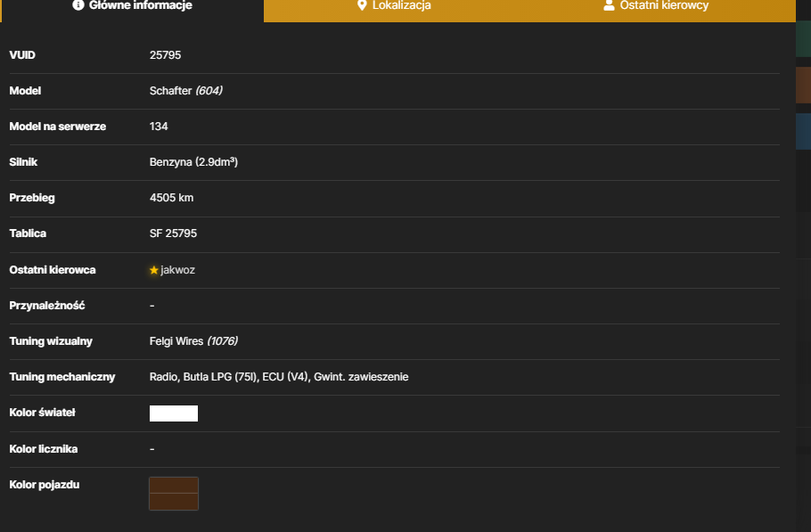Select the server model value 134
The image size is (811, 532).
pos(159,127)
